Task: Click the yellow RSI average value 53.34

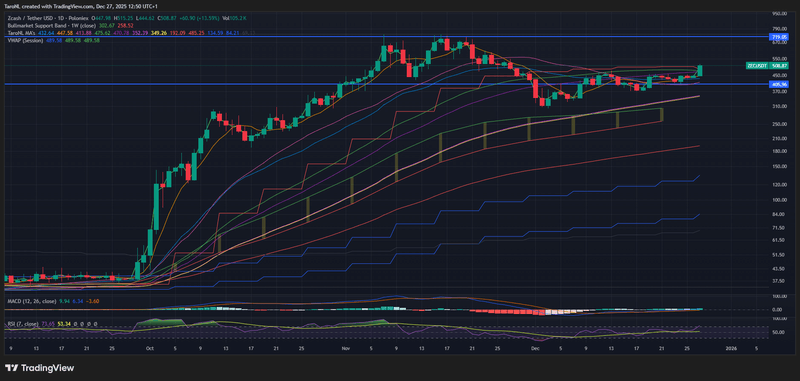Action: (64, 324)
